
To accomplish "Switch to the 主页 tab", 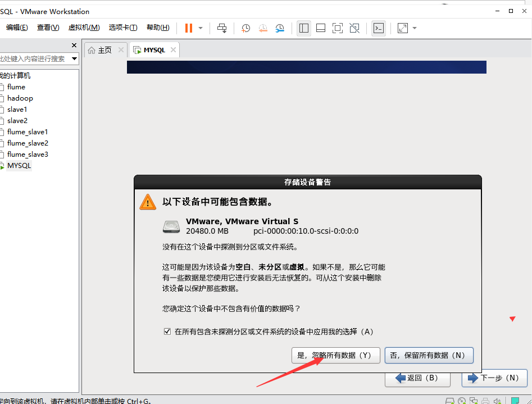I will click(104, 50).
